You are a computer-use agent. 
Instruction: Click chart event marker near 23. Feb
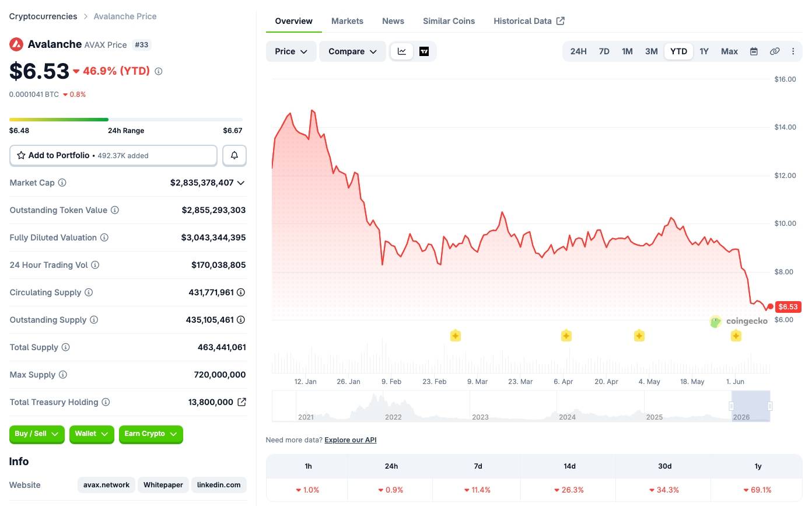tap(456, 336)
